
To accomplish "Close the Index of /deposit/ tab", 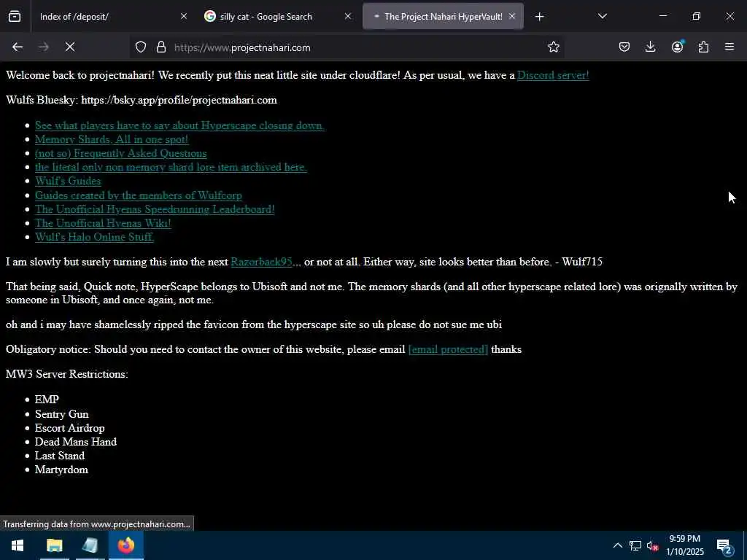I will [x=184, y=16].
